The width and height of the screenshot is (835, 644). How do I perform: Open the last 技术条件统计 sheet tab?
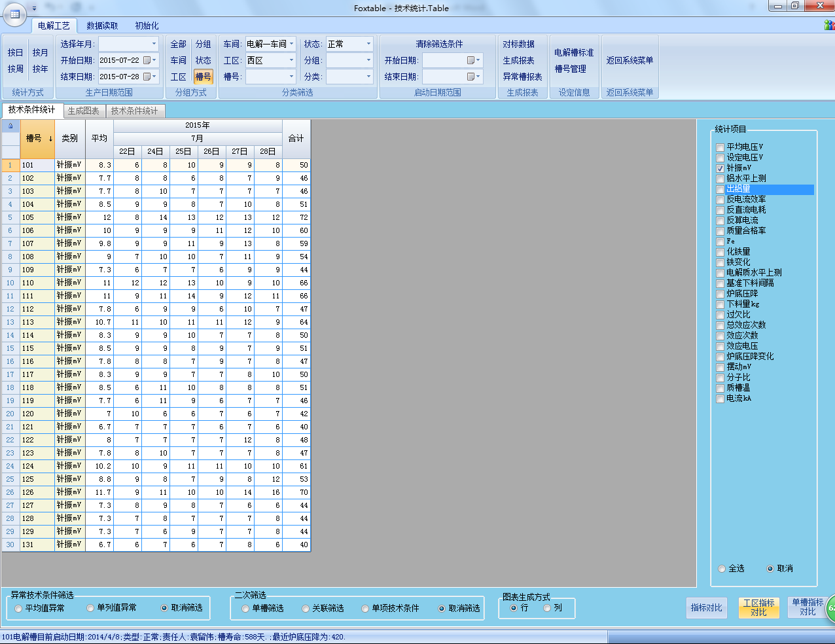134,111
